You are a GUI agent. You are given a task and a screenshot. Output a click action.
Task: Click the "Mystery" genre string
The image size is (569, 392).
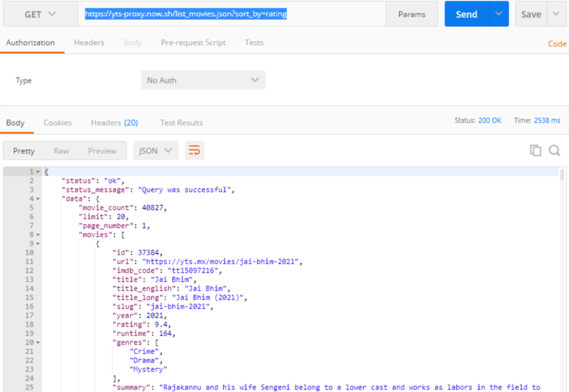148,369
